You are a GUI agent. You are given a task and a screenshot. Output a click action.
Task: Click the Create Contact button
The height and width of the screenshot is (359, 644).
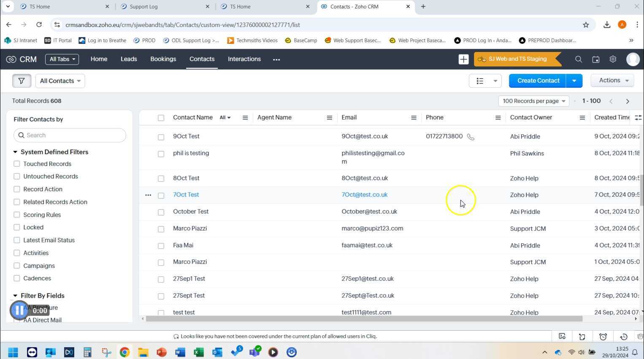538,81
